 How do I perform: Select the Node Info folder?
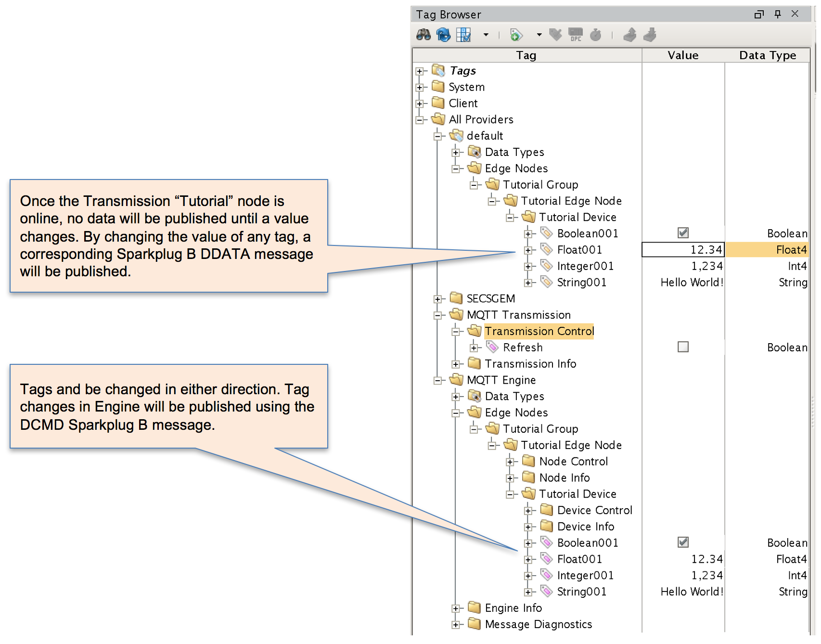564,478
